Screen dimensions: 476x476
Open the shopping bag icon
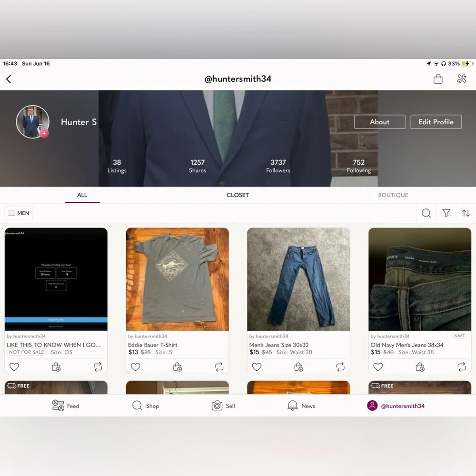(x=438, y=79)
